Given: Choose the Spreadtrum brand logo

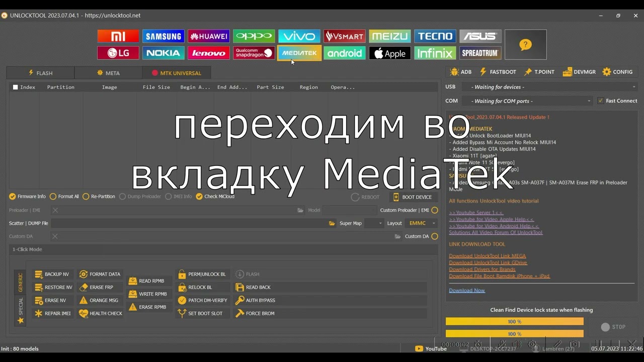Looking at the screenshot, I should pyautogui.click(x=480, y=53).
